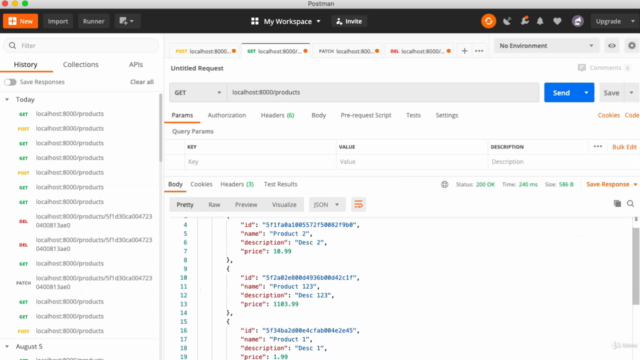Screen dimensions: 640x360
Task: Open the response Headers (3) tab
Action: click(x=237, y=184)
